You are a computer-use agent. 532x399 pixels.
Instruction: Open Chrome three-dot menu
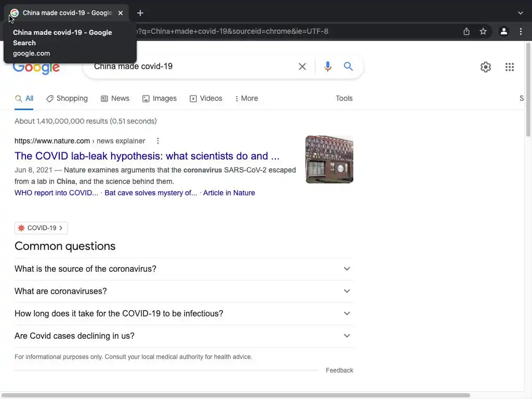[521, 31]
